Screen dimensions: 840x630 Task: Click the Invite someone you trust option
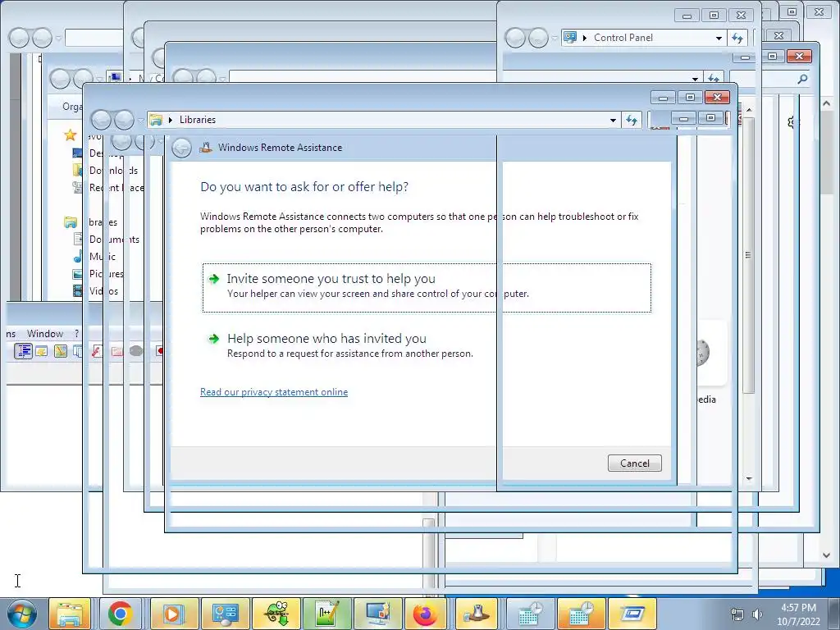coord(427,287)
